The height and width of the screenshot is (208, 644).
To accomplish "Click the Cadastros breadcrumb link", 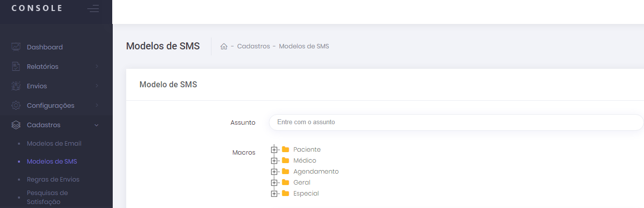I will (x=253, y=46).
